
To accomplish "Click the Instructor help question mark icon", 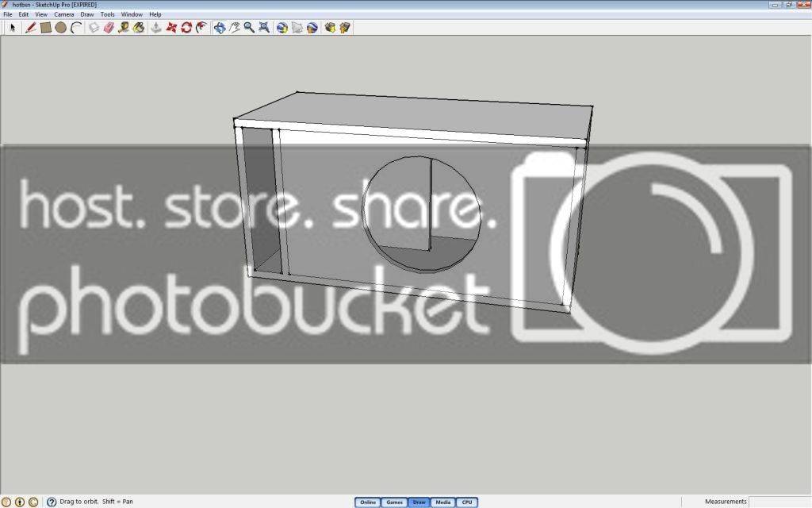I will (52, 502).
